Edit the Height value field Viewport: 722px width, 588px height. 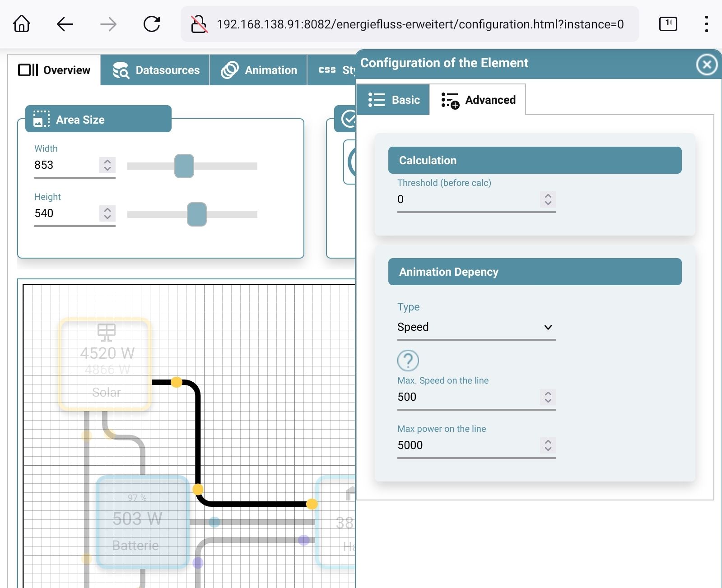66,213
